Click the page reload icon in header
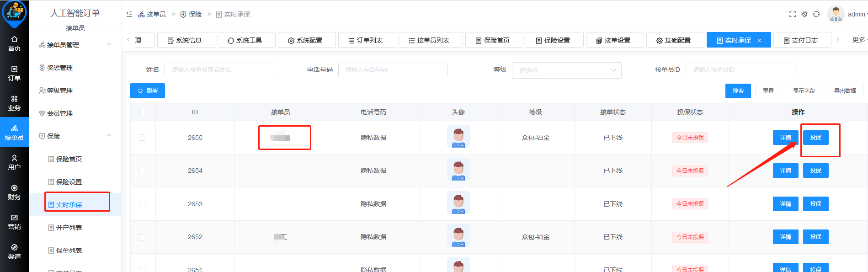This screenshot has width=868, height=272. [816, 14]
